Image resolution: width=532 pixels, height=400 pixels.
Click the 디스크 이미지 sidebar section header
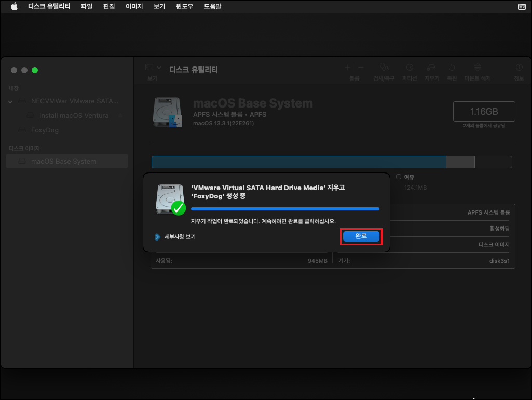pyautogui.click(x=24, y=149)
